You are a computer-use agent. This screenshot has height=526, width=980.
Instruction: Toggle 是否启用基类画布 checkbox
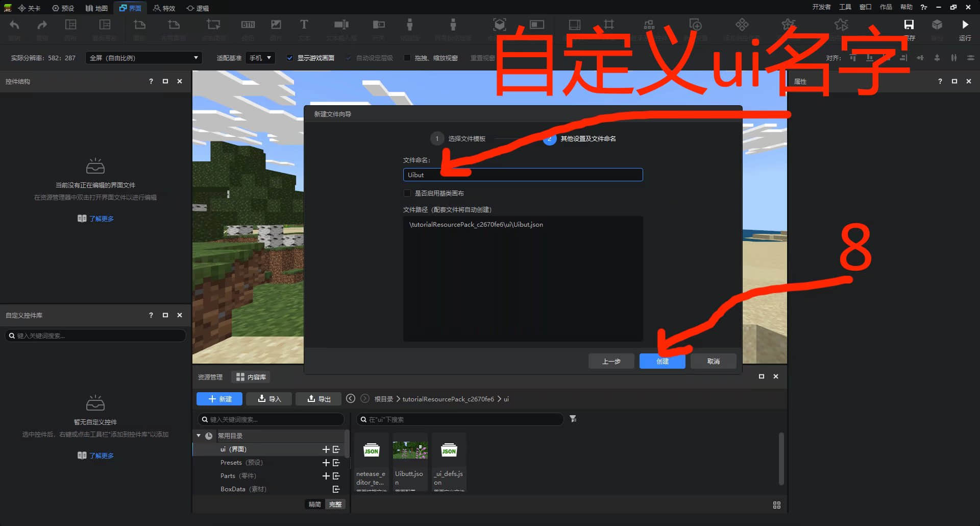tap(407, 193)
